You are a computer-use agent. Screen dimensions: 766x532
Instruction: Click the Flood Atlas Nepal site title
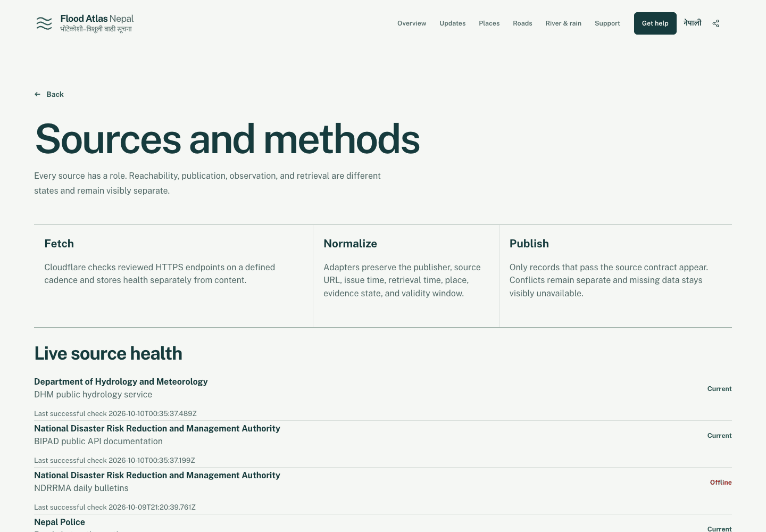(x=97, y=19)
